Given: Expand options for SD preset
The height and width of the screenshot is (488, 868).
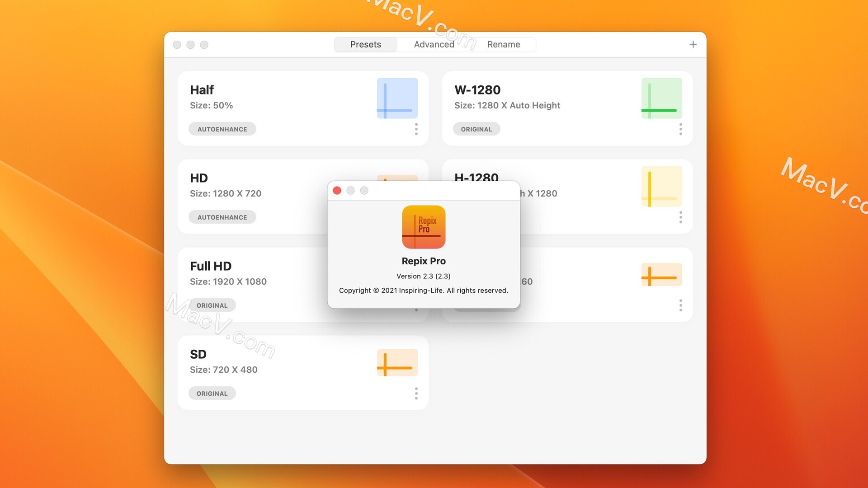Looking at the screenshot, I should point(416,393).
